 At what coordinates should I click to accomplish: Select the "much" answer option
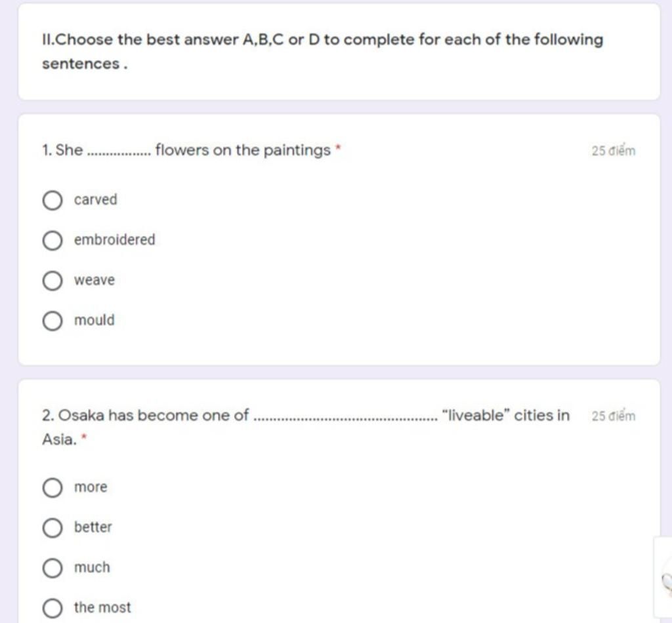click(x=52, y=568)
